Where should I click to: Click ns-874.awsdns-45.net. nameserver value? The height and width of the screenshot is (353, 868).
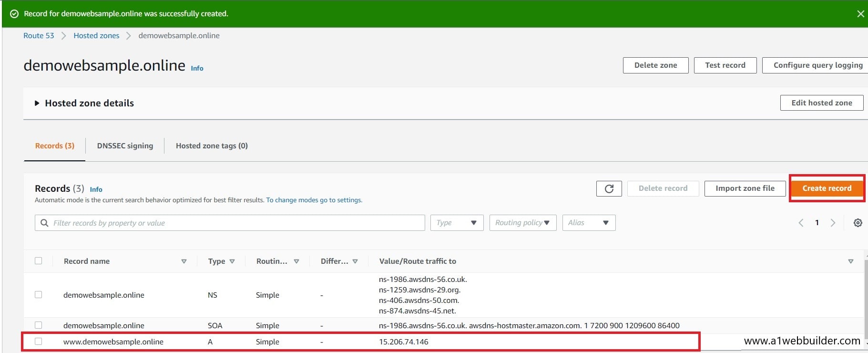point(418,311)
